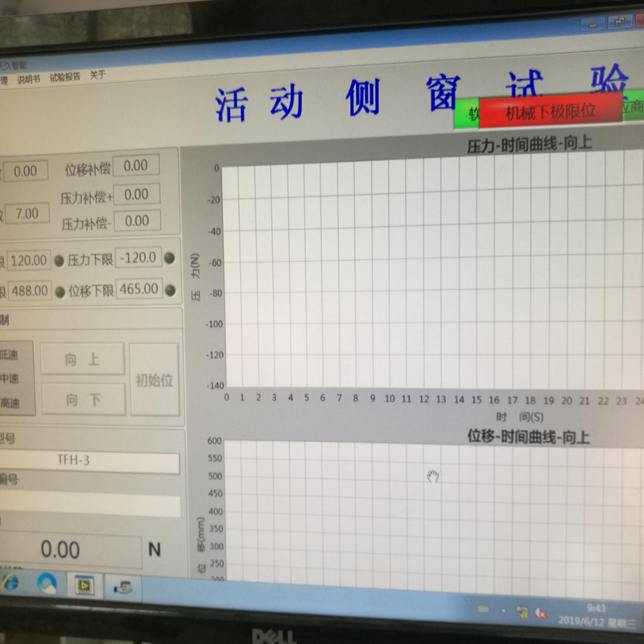The image size is (644, 644).
Task: Open the 试验报告 menu
Action: coord(65,77)
